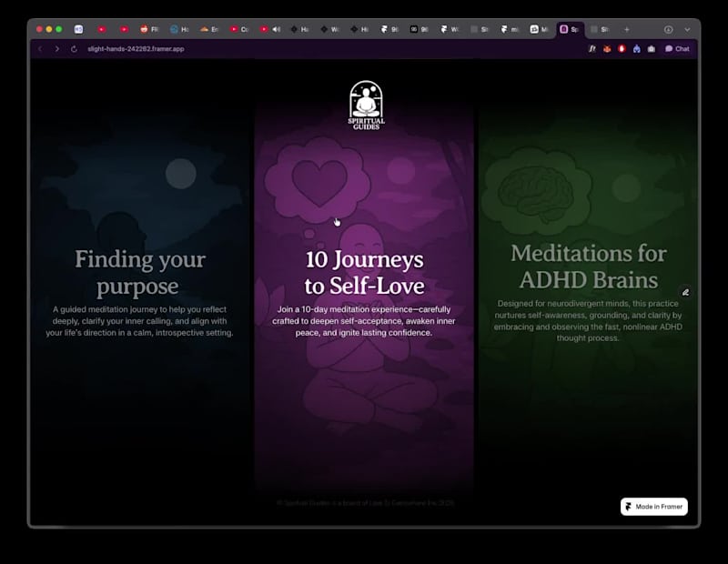
Task: Go back using the browser back arrow
Action: tap(40, 49)
